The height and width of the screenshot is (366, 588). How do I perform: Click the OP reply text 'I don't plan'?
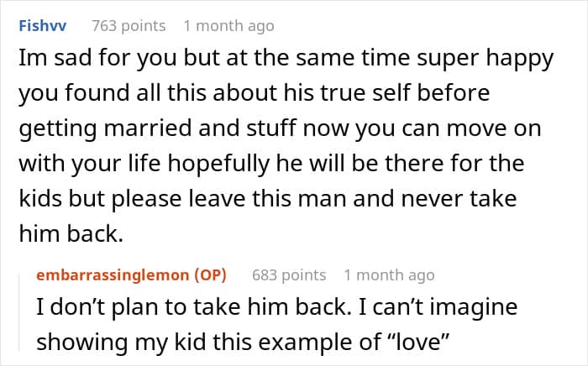coord(276,324)
